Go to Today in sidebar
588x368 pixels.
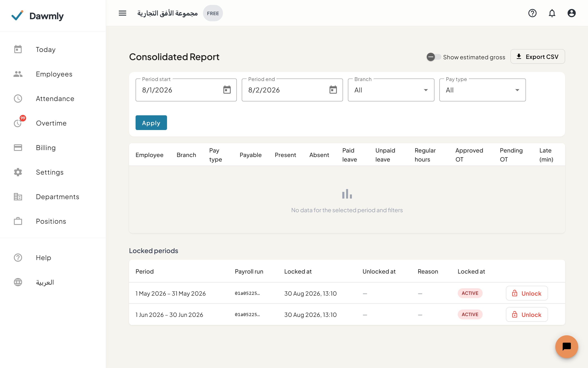click(53, 49)
